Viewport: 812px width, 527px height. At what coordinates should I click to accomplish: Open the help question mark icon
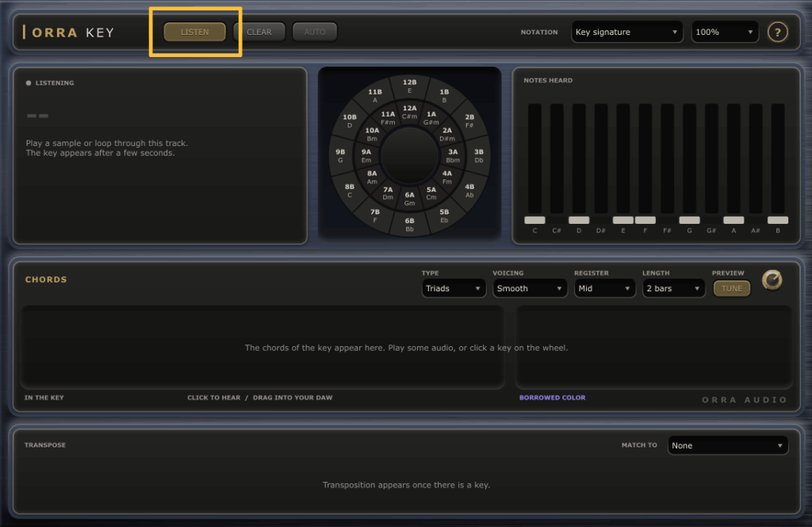pyautogui.click(x=777, y=32)
